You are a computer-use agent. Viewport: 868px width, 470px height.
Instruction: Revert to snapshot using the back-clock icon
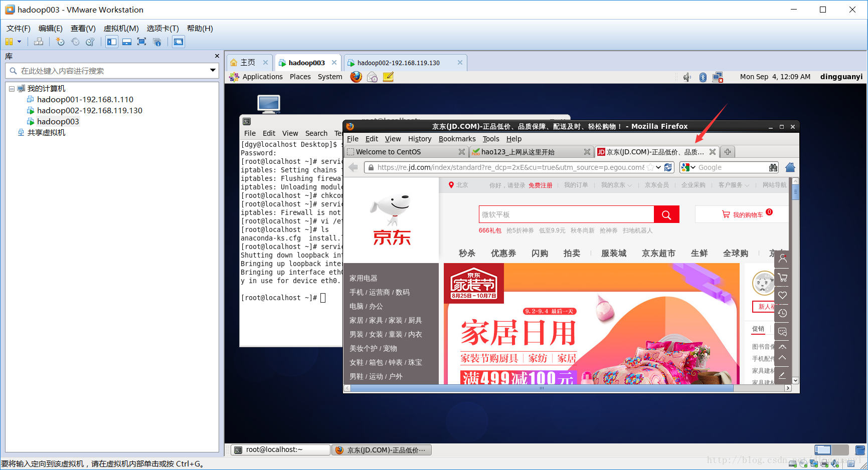pos(75,42)
